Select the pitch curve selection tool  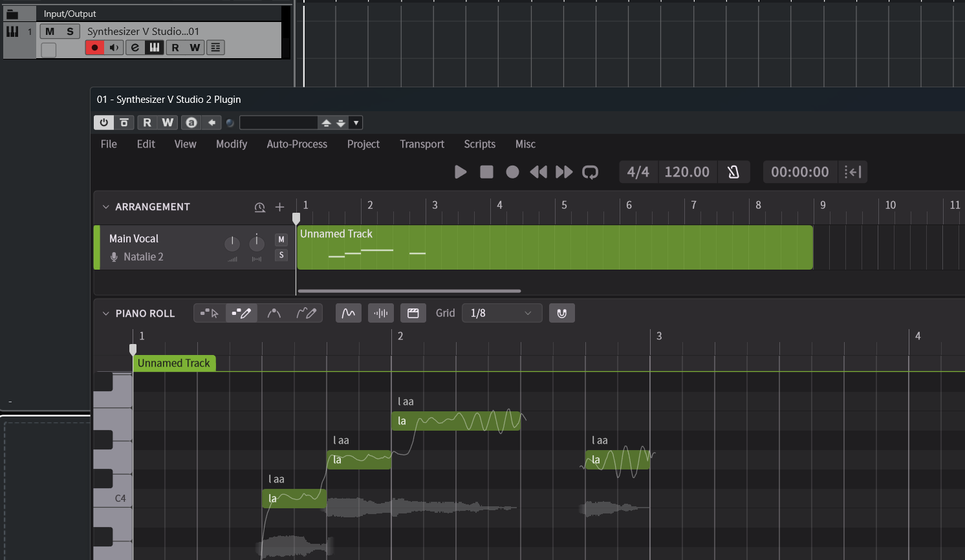[x=274, y=314]
